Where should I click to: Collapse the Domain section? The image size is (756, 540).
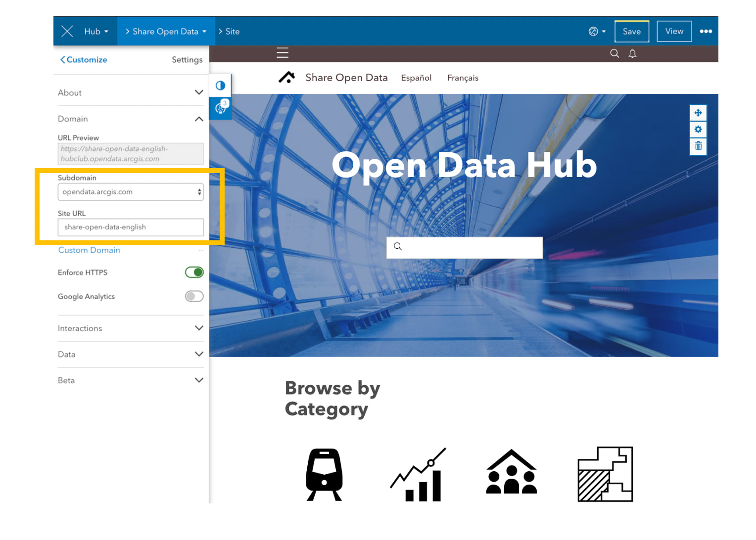[131, 119]
